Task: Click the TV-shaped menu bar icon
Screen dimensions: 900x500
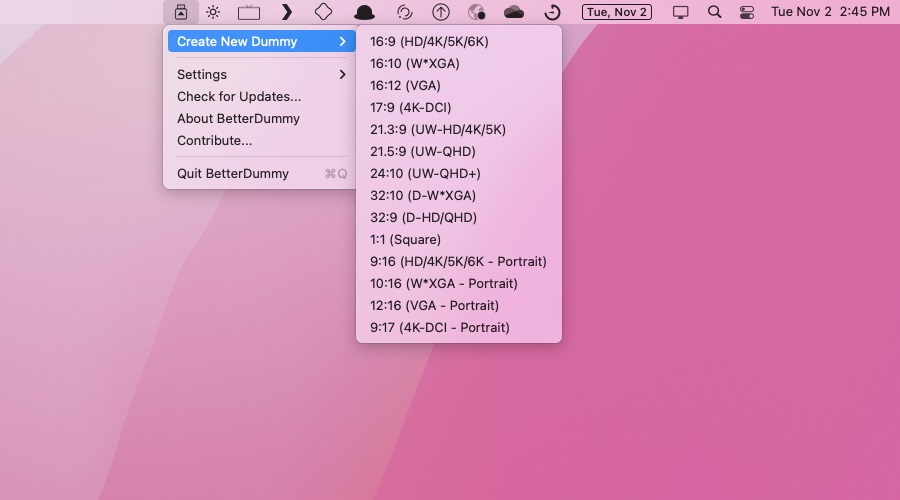Action: [249, 12]
